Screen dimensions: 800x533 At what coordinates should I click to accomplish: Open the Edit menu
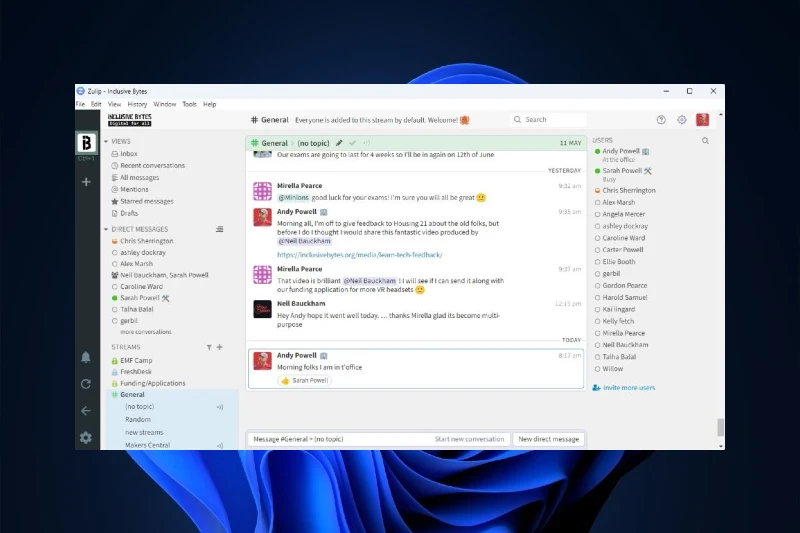[x=96, y=104]
